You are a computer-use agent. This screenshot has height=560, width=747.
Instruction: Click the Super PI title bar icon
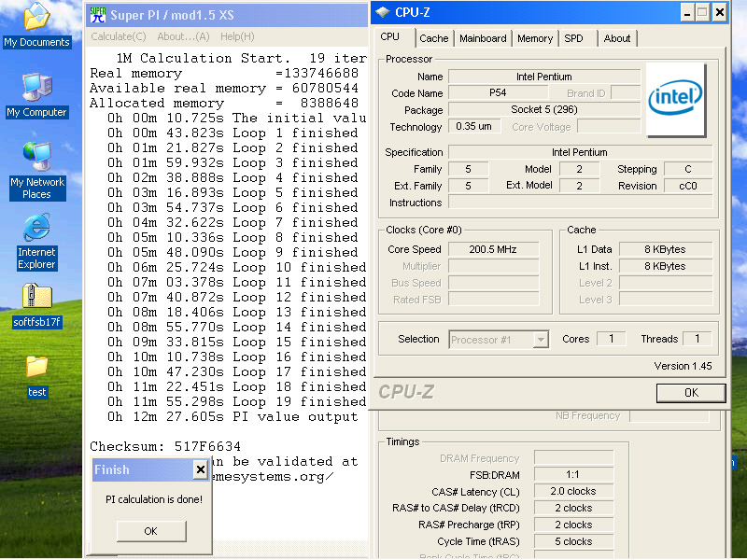click(98, 15)
